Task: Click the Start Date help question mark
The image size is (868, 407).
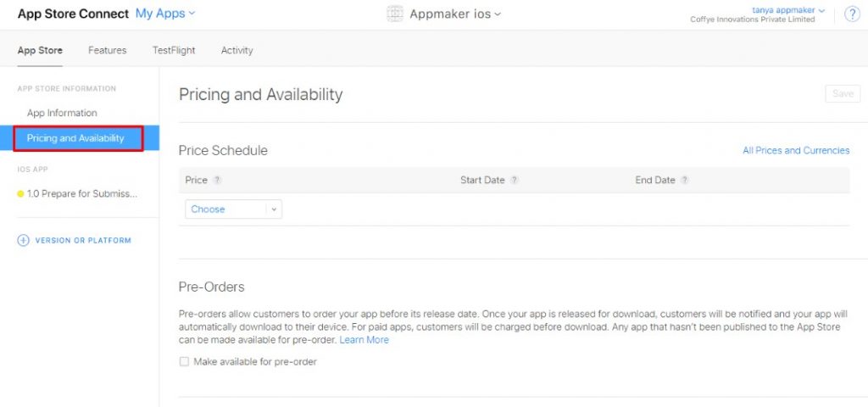Action: [515, 180]
